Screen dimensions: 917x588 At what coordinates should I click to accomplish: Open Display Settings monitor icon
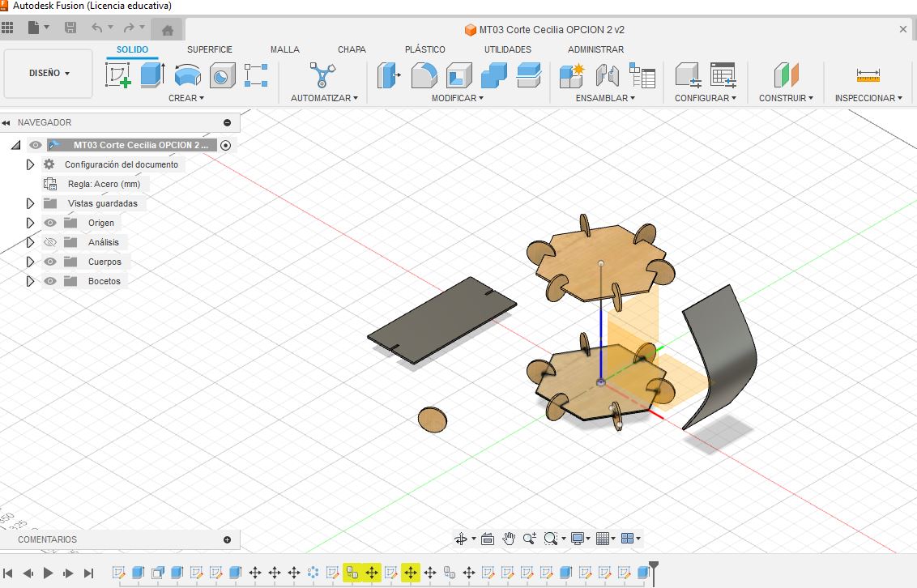click(x=578, y=539)
